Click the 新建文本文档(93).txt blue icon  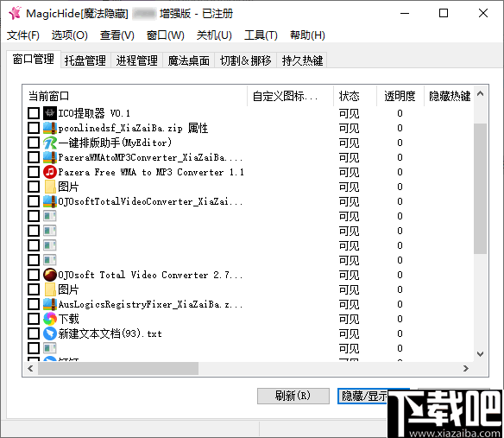pyautogui.click(x=50, y=333)
